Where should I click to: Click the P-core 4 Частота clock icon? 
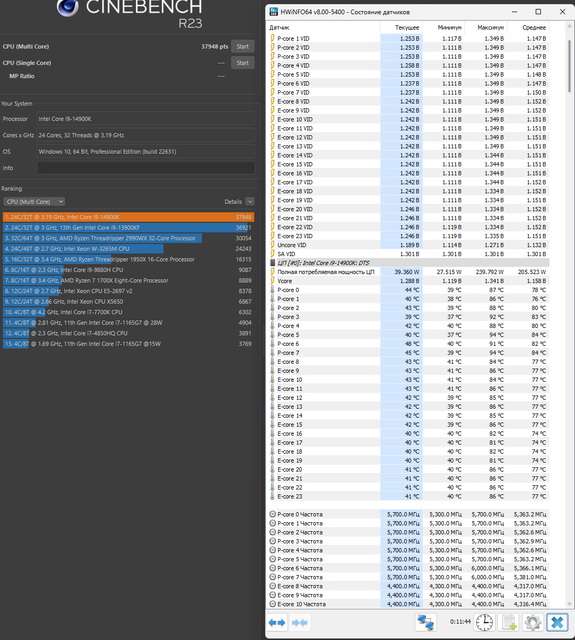click(x=273, y=550)
